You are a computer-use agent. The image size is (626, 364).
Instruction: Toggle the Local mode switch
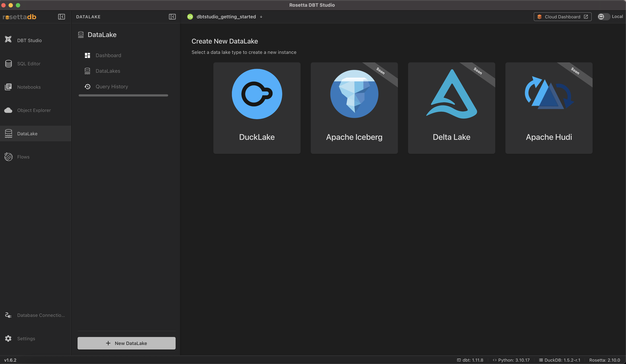click(603, 17)
